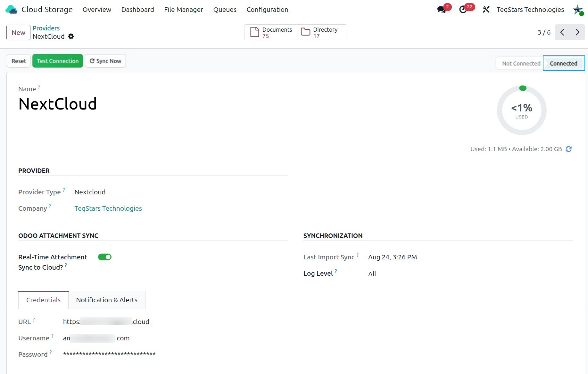This screenshot has width=588, height=374.
Task: Refresh storage usage with the blue sync icon
Action: (568, 149)
